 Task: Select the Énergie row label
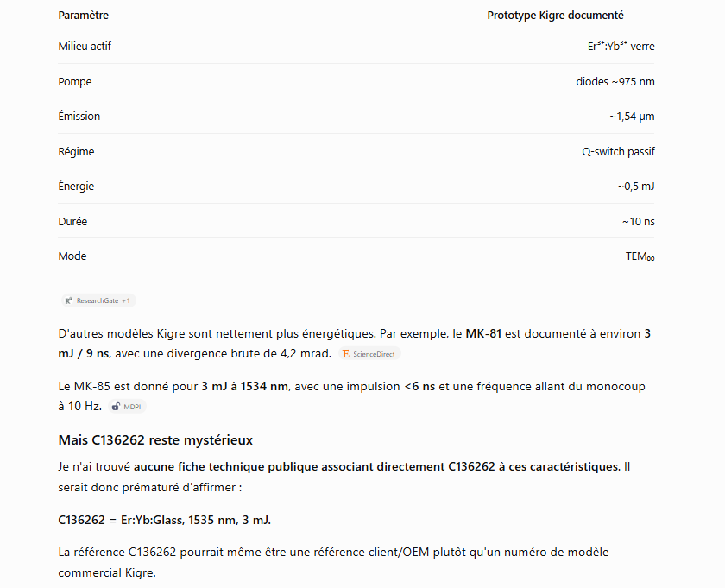(76, 186)
